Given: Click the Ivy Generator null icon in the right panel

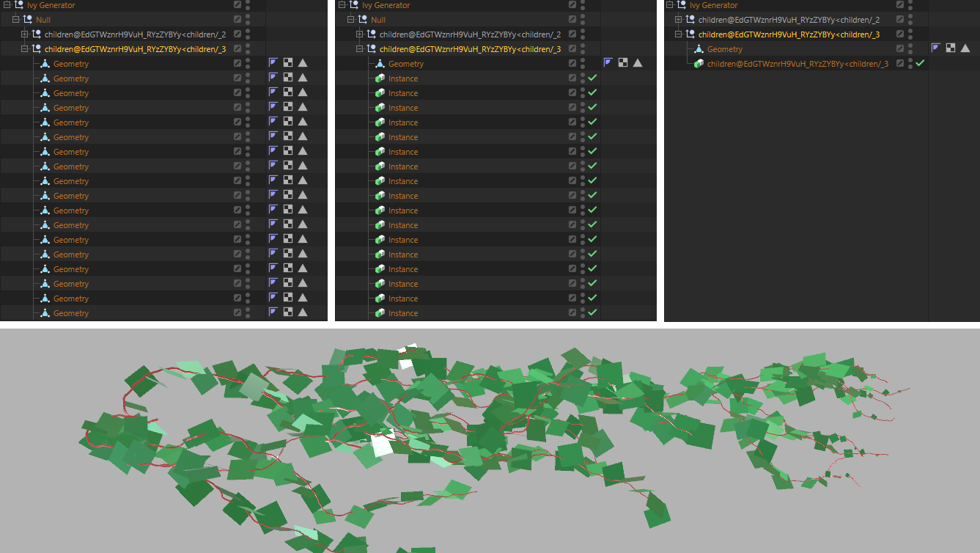Looking at the screenshot, I should click(x=682, y=5).
